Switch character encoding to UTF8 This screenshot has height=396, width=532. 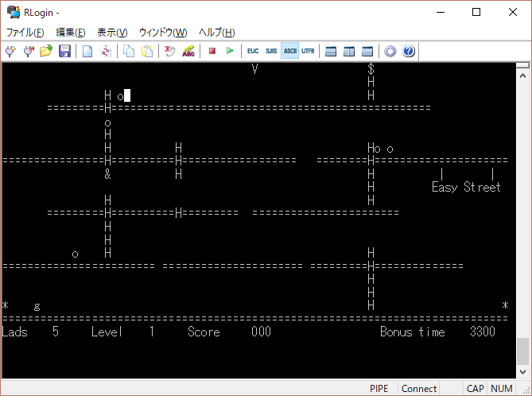tap(308, 51)
